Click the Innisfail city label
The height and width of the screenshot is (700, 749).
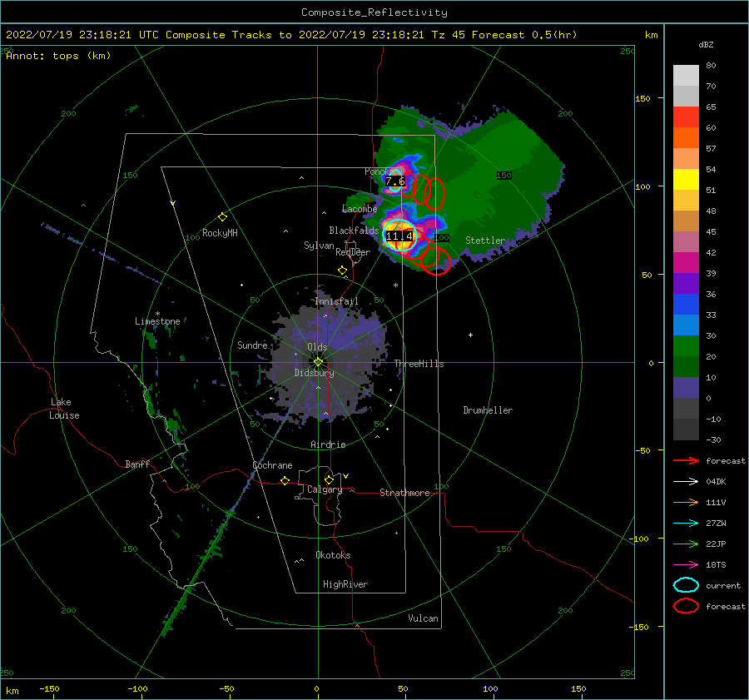click(336, 301)
